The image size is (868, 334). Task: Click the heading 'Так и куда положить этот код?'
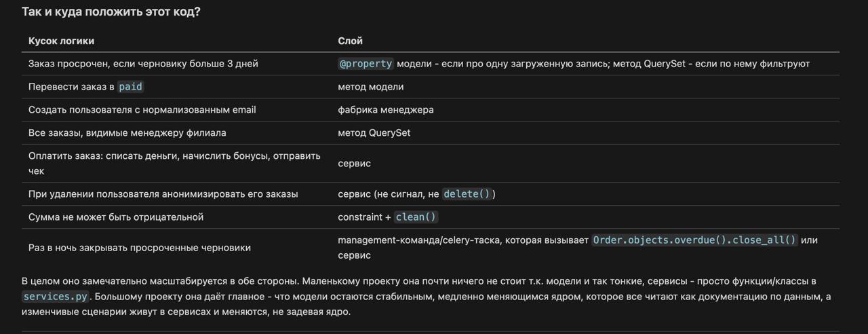pos(111,12)
